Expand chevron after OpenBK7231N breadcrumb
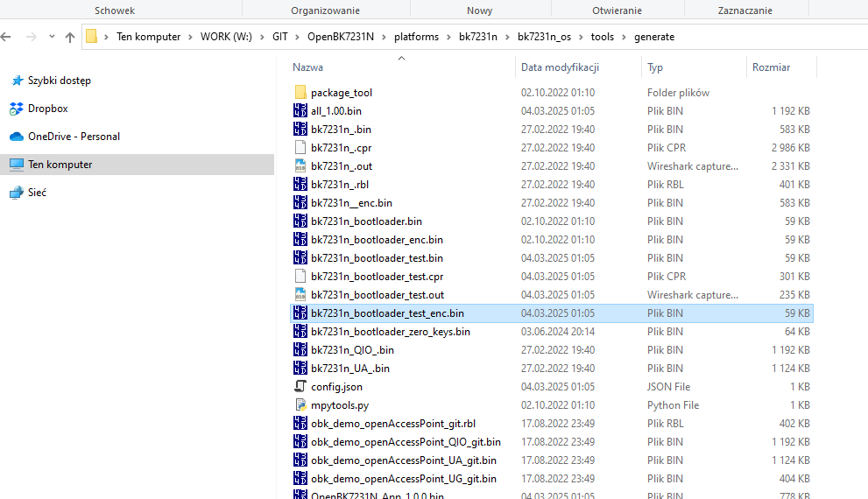The width and height of the screenshot is (868, 499). (x=384, y=37)
